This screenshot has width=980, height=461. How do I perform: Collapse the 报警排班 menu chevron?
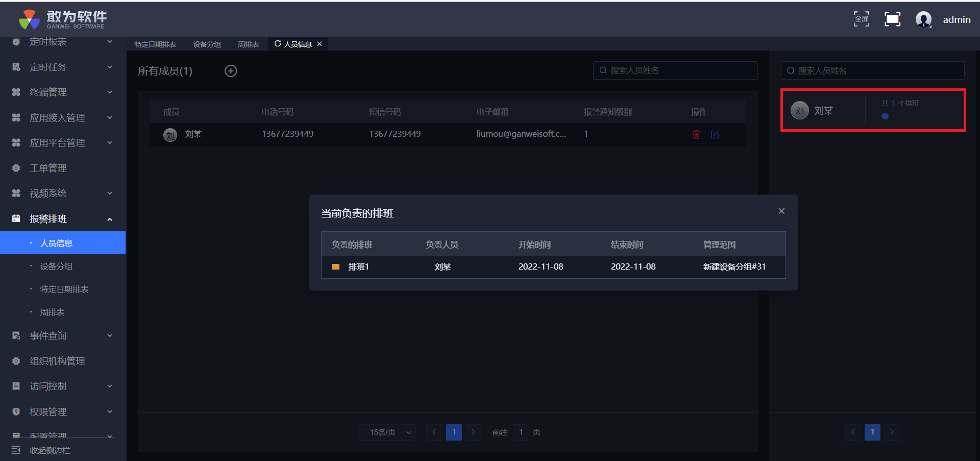tap(110, 219)
